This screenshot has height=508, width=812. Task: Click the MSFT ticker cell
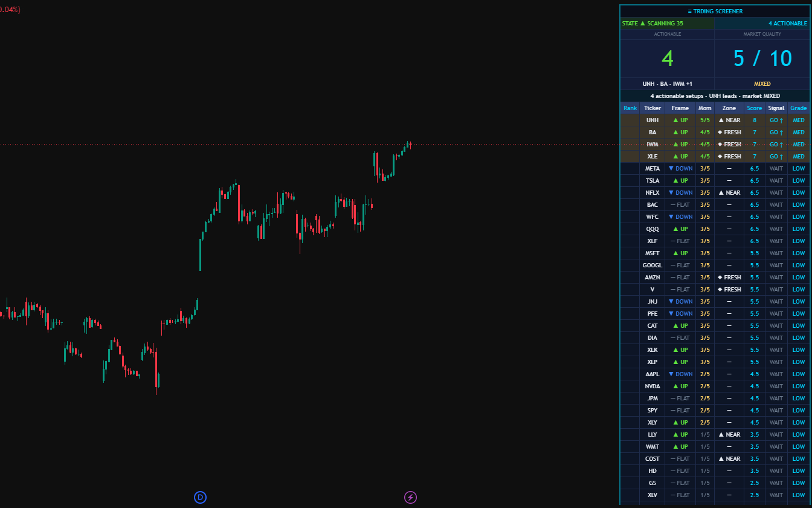coord(652,253)
